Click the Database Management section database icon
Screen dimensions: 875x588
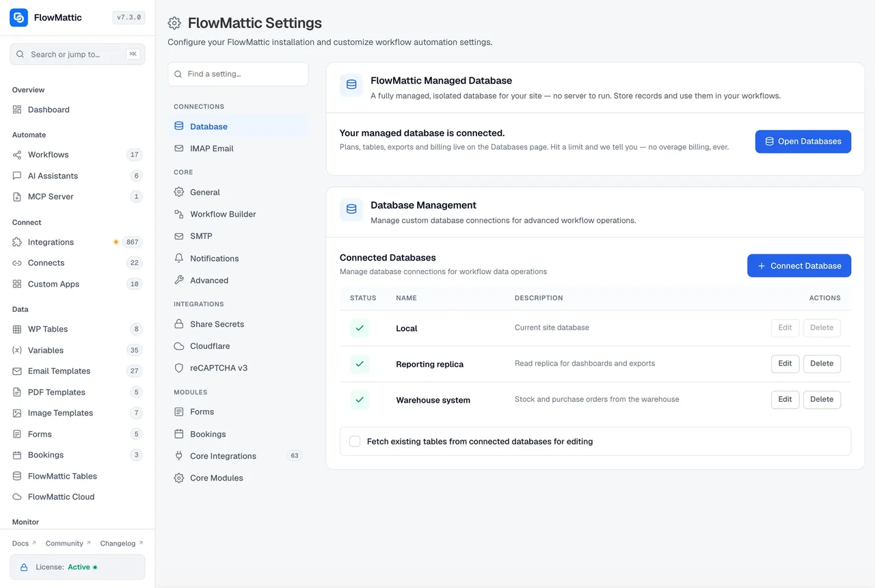(351, 209)
